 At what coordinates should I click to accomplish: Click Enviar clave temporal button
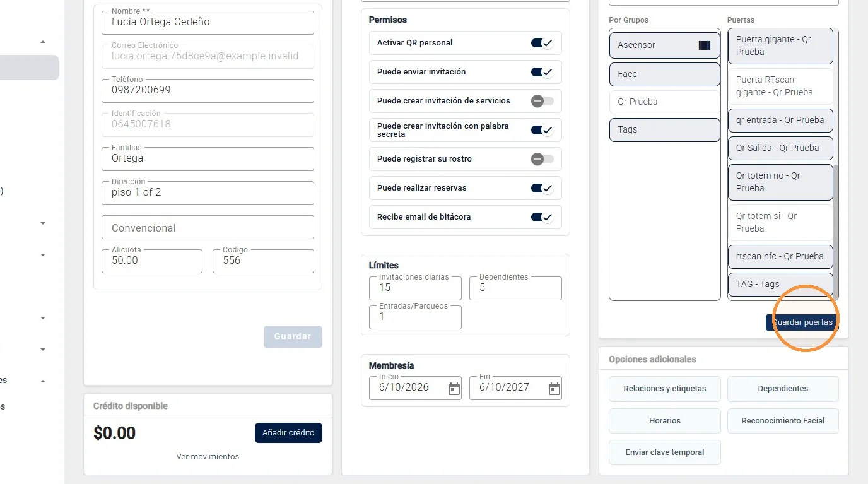pos(665,452)
